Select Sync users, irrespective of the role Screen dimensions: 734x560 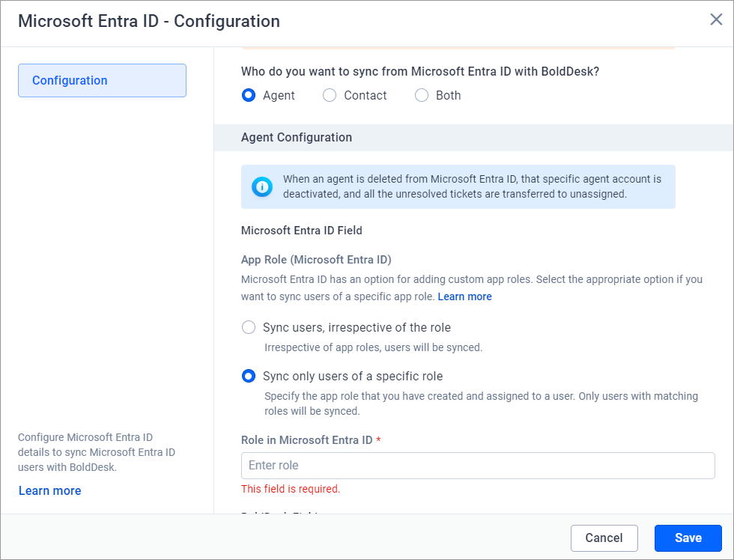point(249,327)
